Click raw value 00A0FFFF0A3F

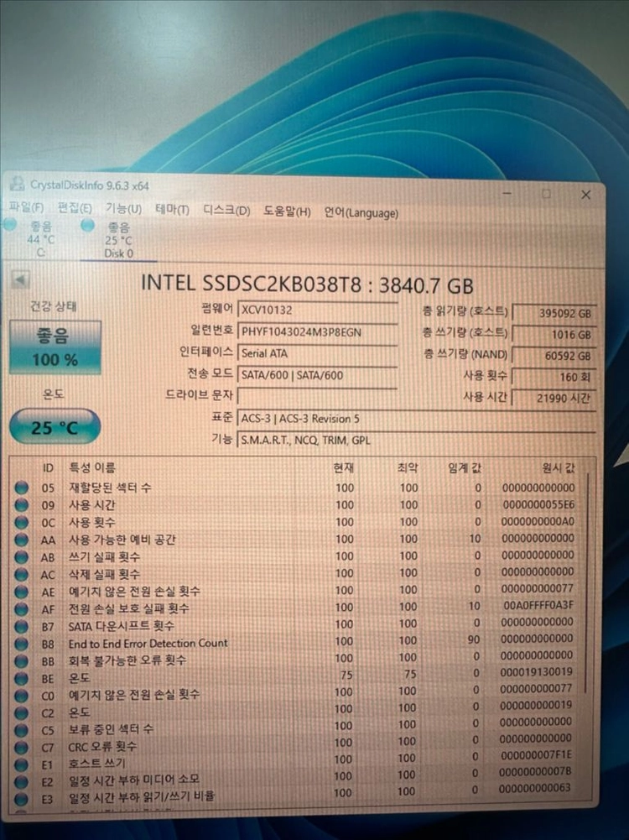[x=538, y=605]
